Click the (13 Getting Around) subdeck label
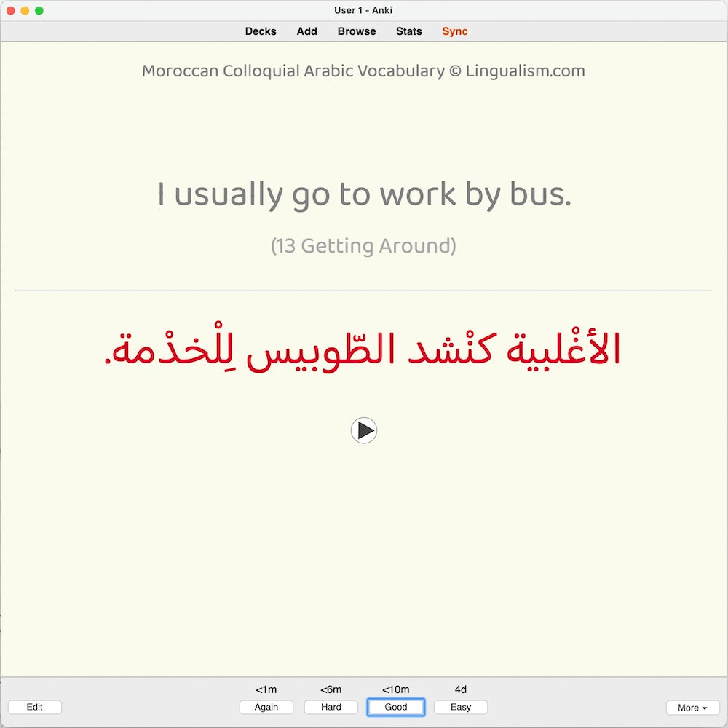 click(363, 245)
